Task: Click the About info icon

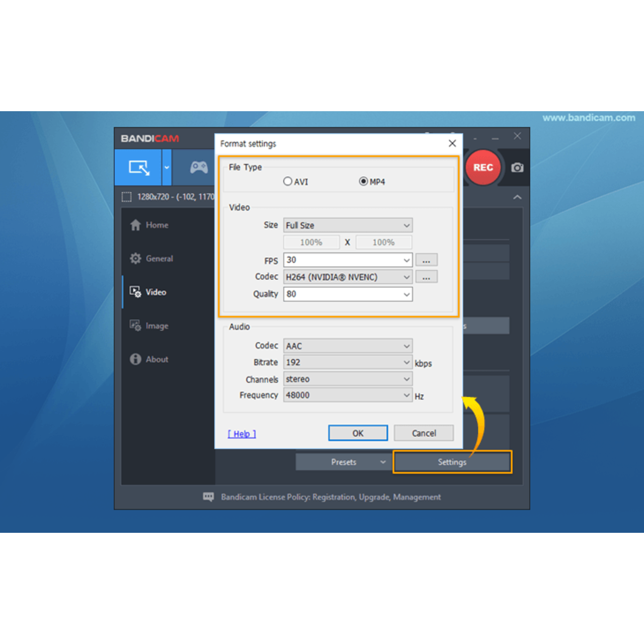Action: pos(135,359)
